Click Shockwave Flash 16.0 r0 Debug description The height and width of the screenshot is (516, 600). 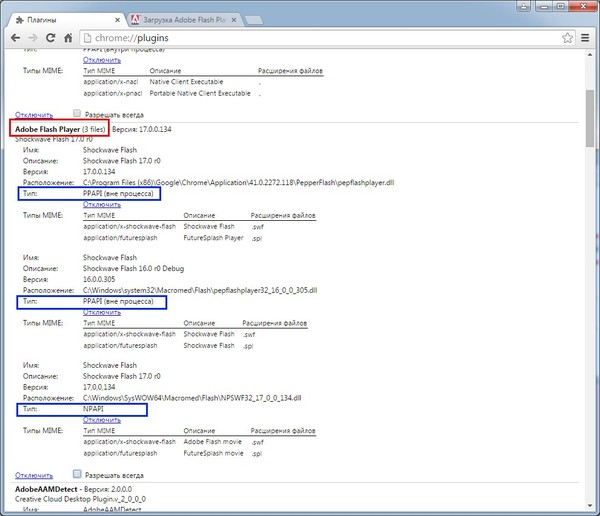[134, 269]
